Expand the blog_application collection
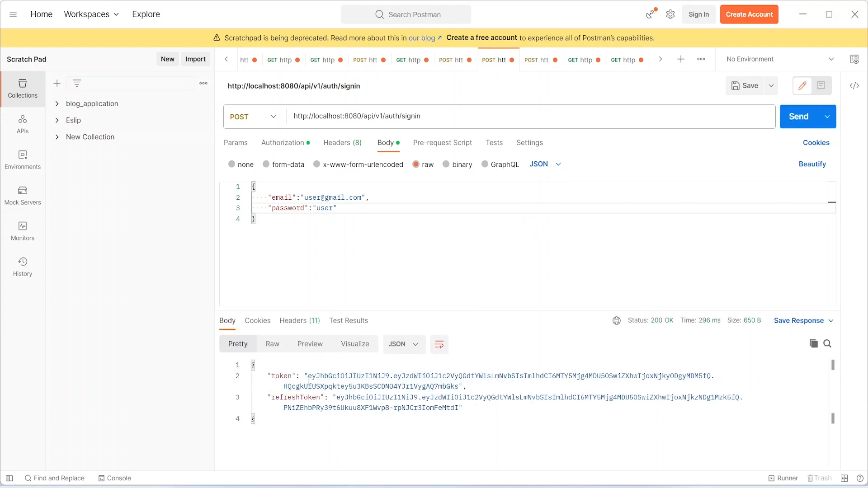This screenshot has height=488, width=868. [57, 103]
